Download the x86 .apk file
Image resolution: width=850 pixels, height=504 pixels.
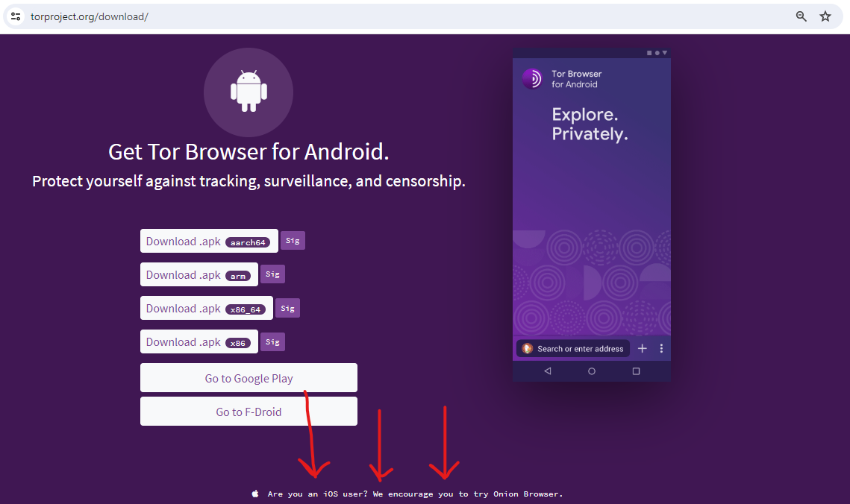[199, 341]
